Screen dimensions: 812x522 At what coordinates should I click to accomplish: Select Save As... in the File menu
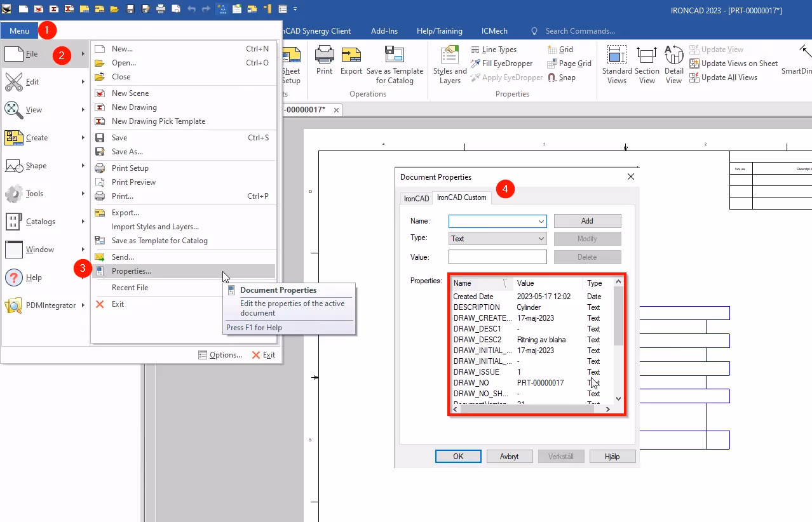(x=184, y=152)
